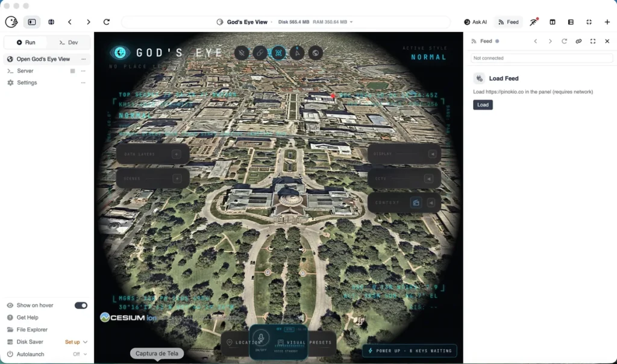
Task: Split view into columns icon
Action: (x=553, y=22)
